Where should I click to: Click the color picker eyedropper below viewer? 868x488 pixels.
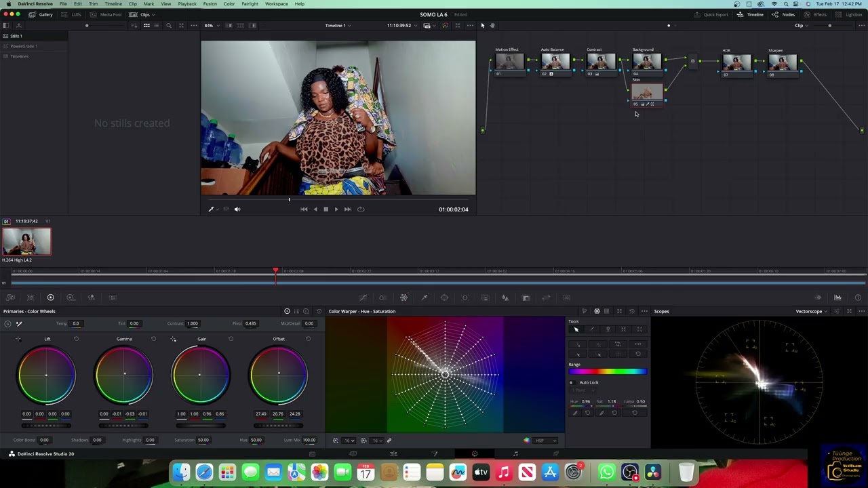[x=211, y=209]
